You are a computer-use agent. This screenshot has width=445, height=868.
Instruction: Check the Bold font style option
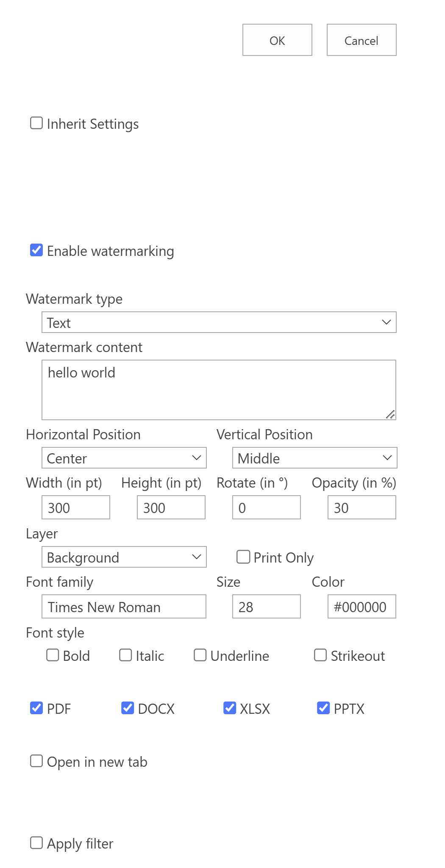[x=52, y=655]
